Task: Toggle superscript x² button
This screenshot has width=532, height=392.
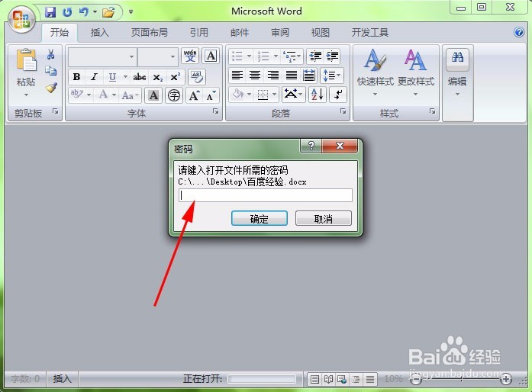Action: pyautogui.click(x=176, y=77)
